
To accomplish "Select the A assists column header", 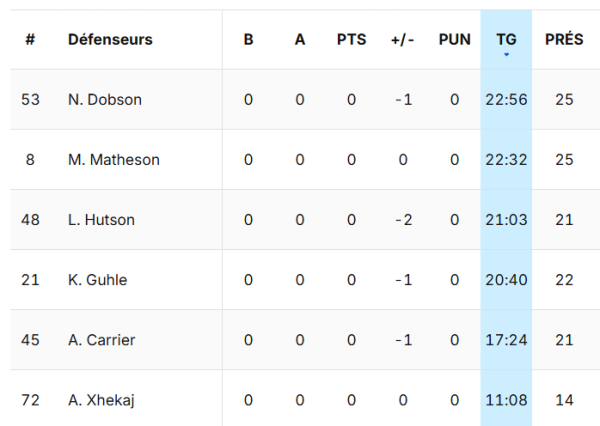I will click(299, 40).
